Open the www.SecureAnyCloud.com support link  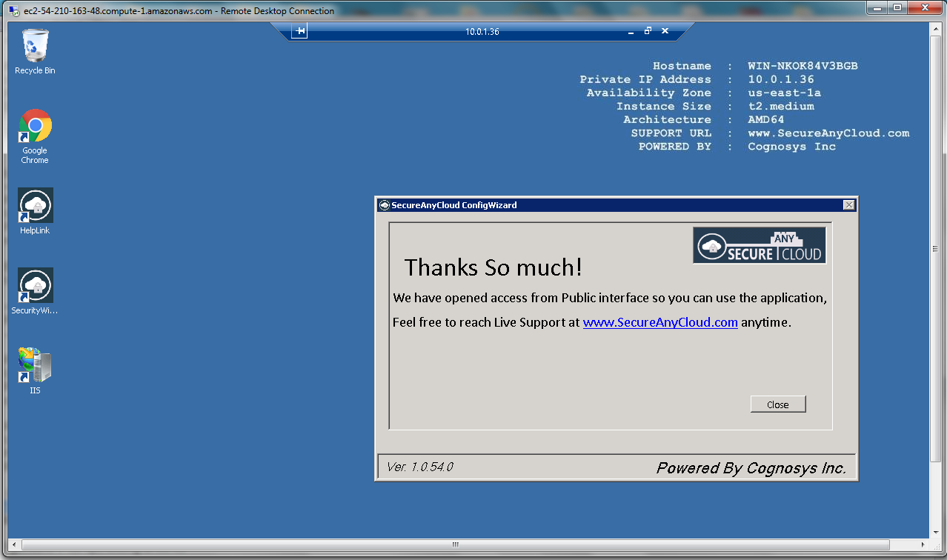tap(660, 323)
